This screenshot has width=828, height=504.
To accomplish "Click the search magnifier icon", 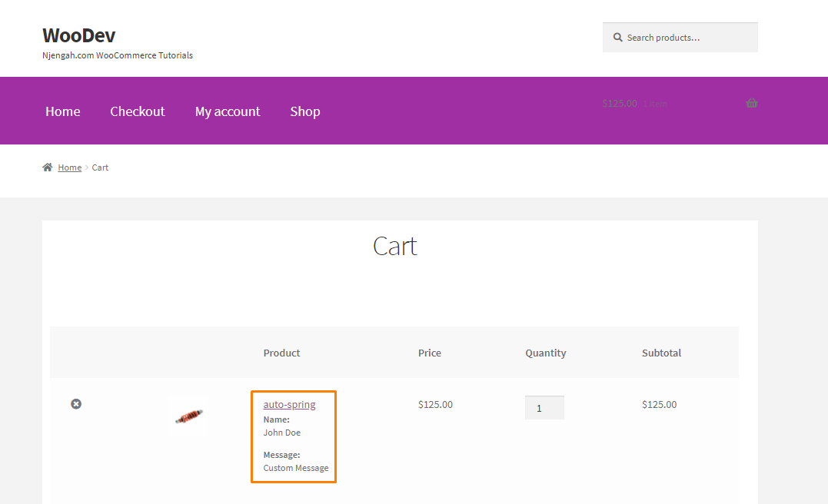I will (x=617, y=38).
